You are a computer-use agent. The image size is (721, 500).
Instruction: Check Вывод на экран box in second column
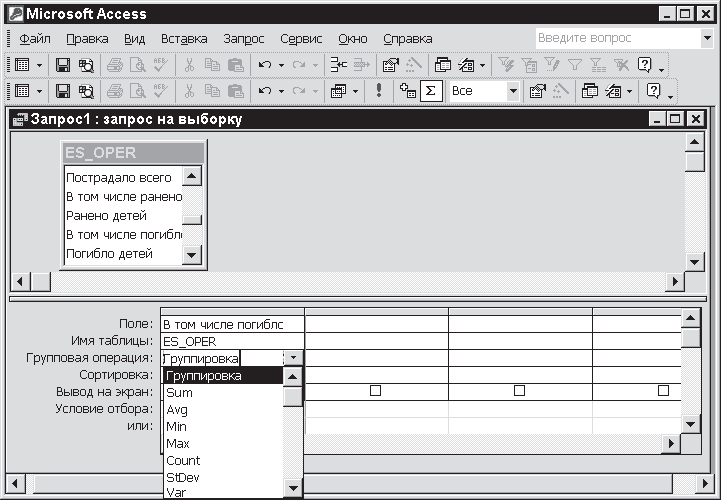(x=375, y=391)
